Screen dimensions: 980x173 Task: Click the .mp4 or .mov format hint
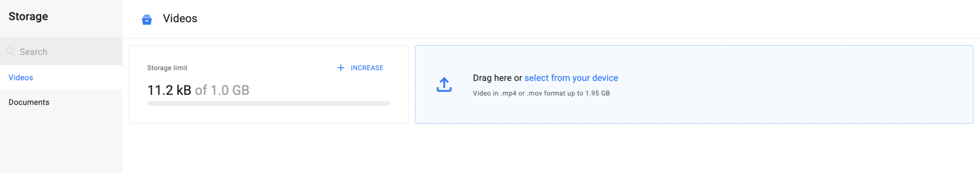click(x=541, y=93)
